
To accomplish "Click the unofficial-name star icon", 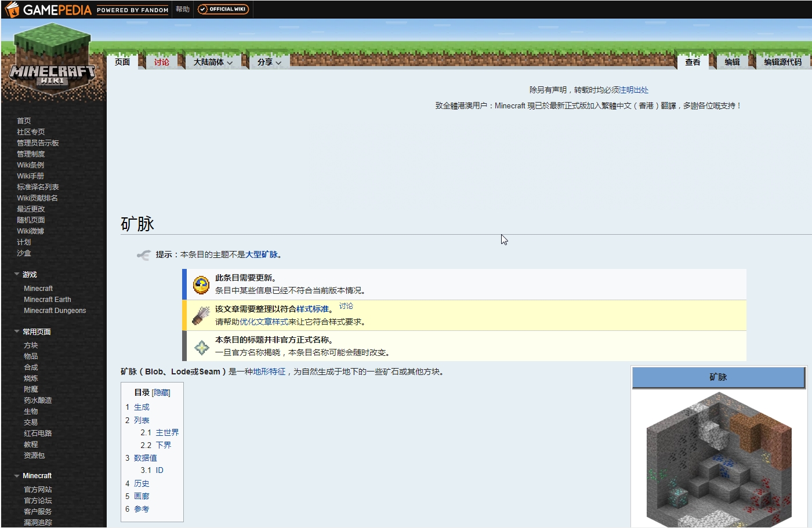I will [201, 347].
